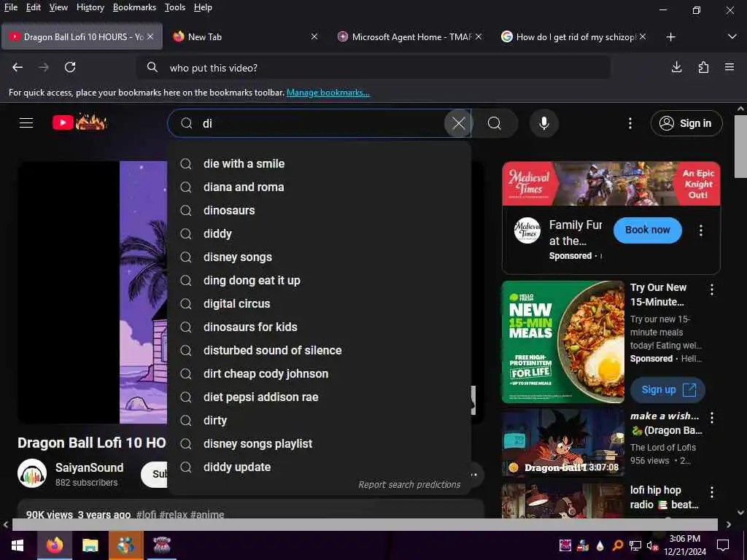Image resolution: width=747 pixels, height=560 pixels.
Task: Close the New Tab tab
Action: tap(314, 36)
